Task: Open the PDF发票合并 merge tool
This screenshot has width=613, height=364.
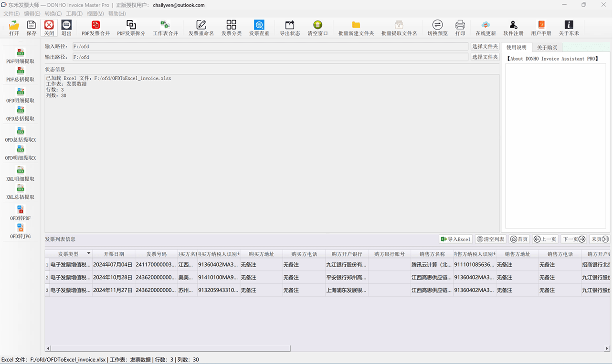Action: pos(96,28)
